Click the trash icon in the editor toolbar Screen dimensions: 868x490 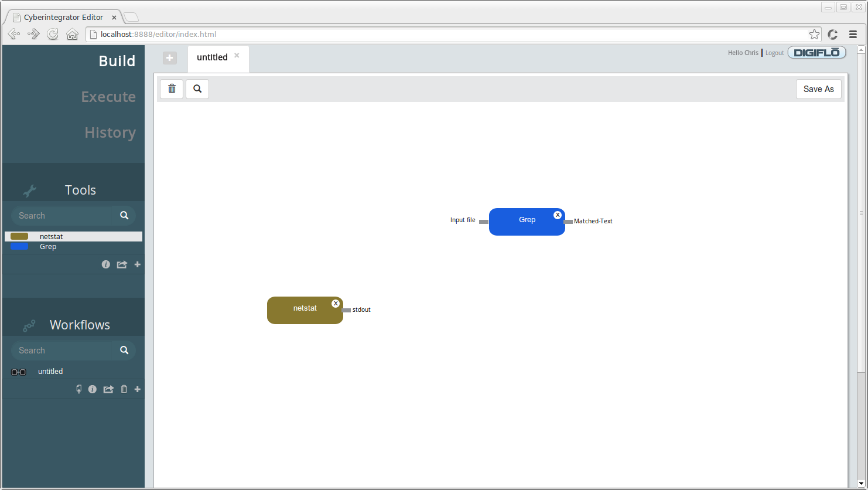click(x=172, y=89)
